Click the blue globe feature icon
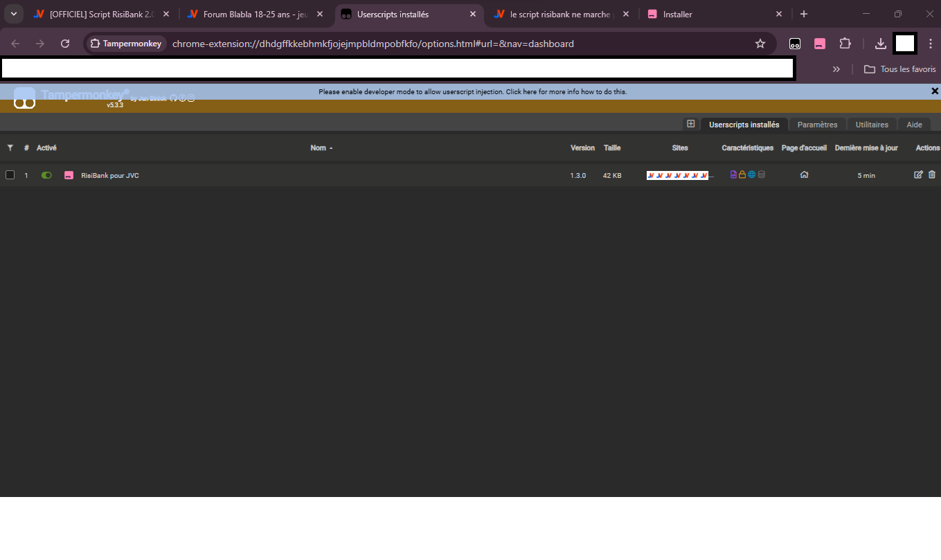The width and height of the screenshot is (941, 560). [x=752, y=174]
